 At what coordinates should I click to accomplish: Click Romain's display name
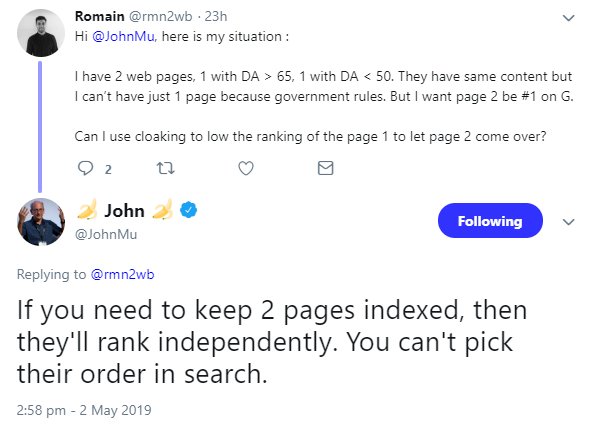point(100,18)
